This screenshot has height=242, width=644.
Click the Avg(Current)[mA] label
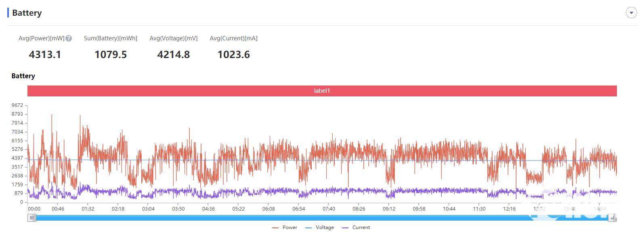click(234, 38)
